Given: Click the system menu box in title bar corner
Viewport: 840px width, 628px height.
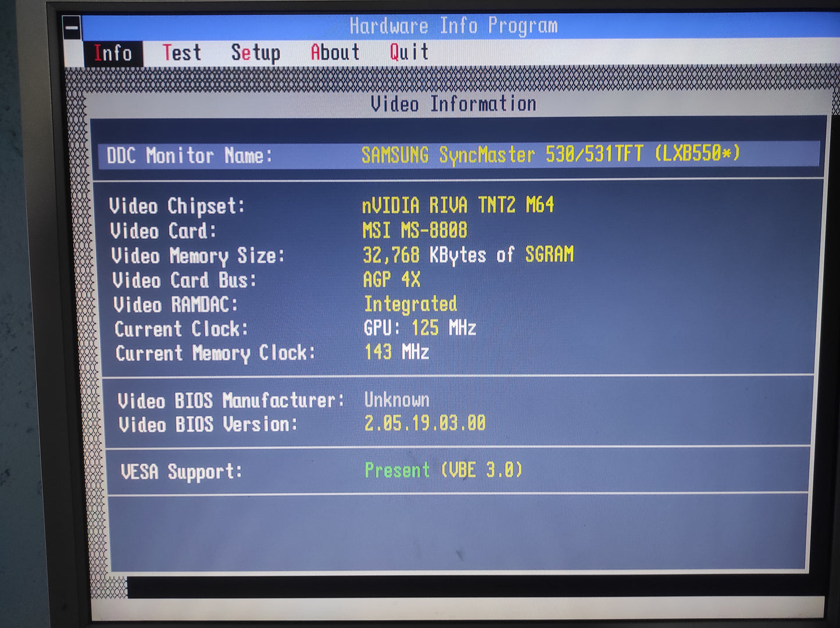Looking at the screenshot, I should coord(72,27).
